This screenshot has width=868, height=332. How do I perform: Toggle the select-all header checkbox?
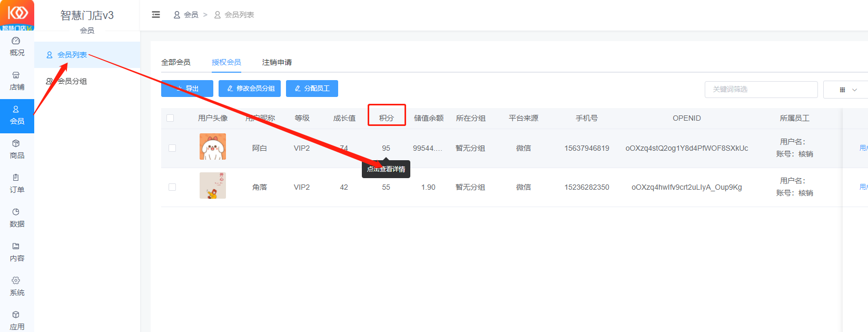coord(170,118)
